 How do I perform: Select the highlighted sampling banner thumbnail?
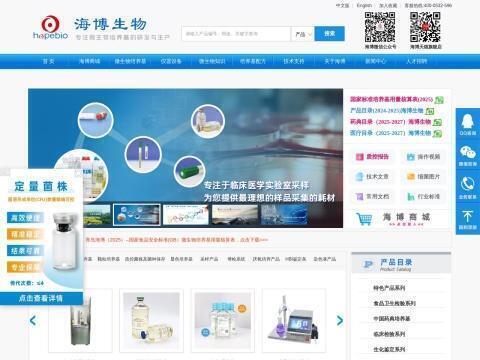click(137, 215)
